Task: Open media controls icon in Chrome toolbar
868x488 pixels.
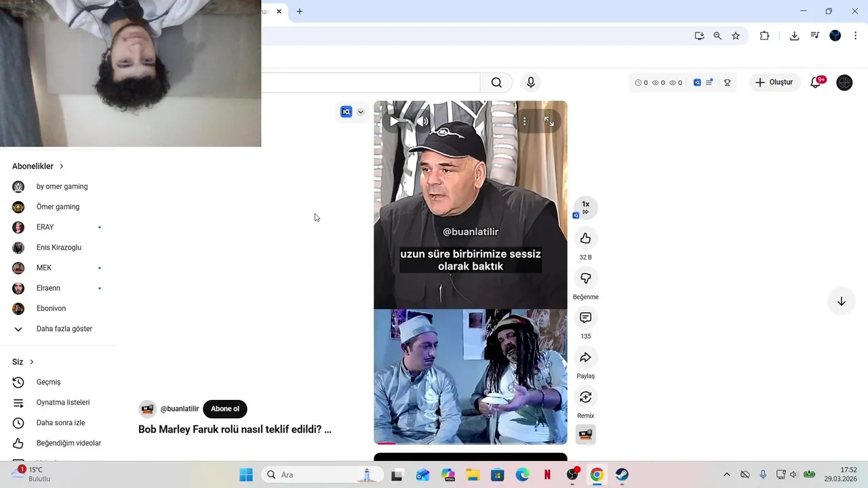Action: [x=815, y=36]
